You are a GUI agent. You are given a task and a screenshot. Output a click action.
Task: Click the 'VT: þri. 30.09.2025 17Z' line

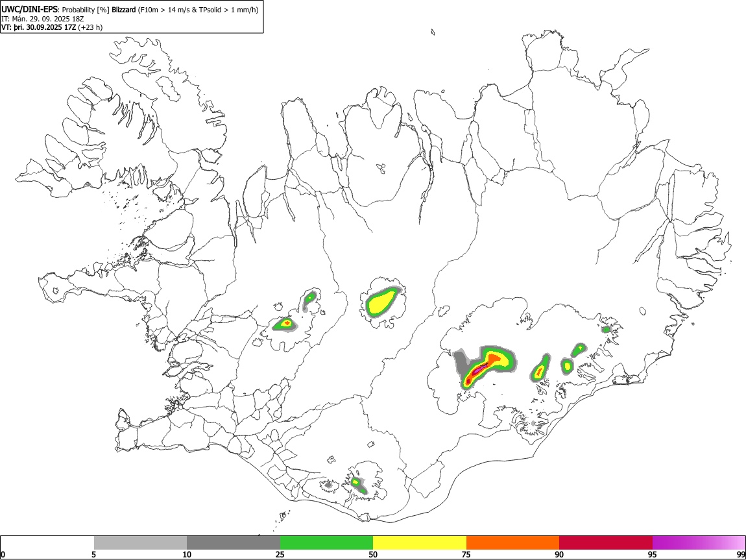[x=38, y=27]
